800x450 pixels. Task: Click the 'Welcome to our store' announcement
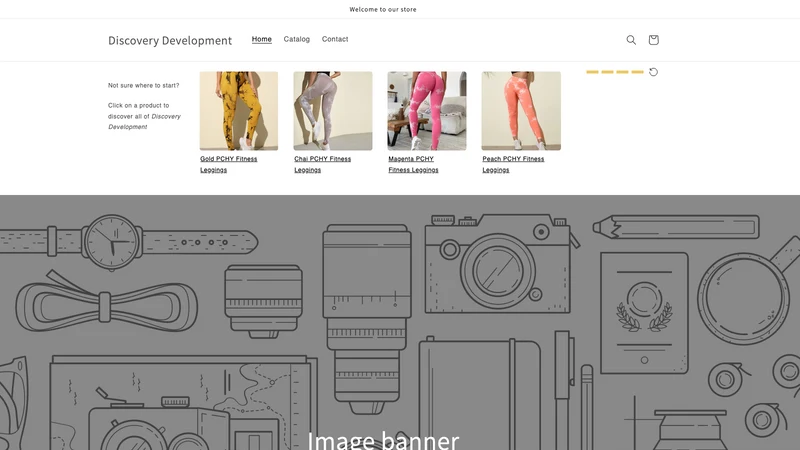pyautogui.click(x=383, y=9)
